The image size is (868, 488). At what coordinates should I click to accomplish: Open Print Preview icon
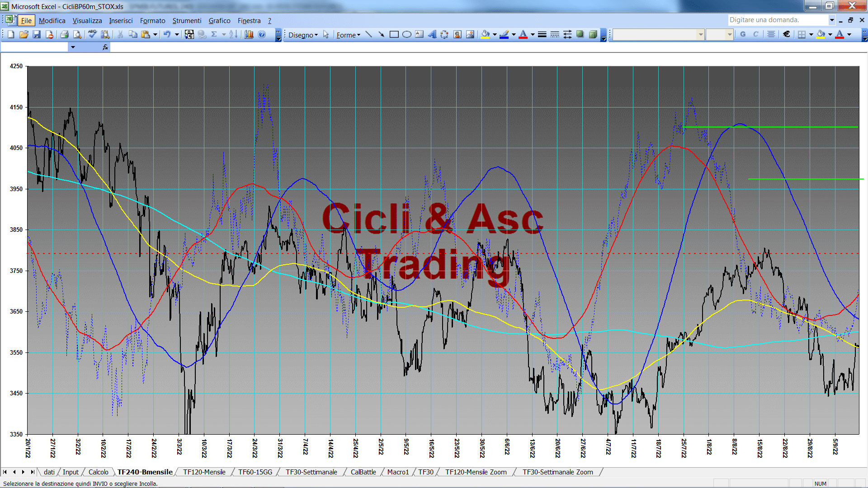(77, 34)
